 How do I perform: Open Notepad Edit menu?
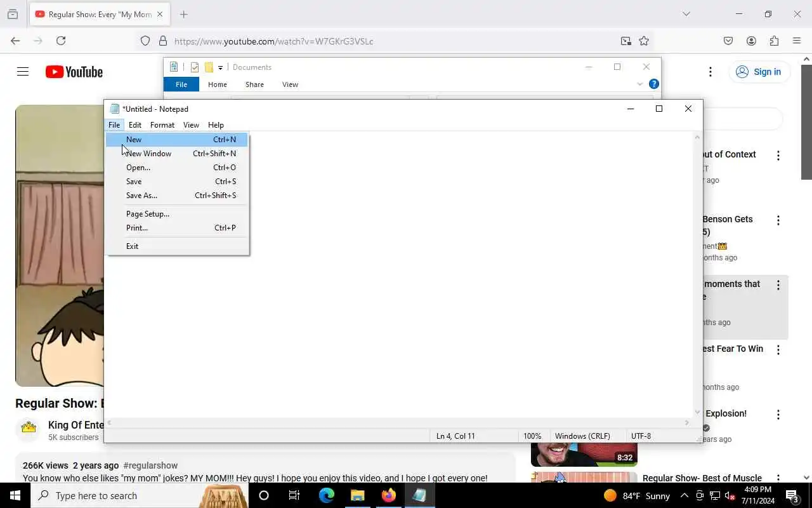click(x=135, y=125)
